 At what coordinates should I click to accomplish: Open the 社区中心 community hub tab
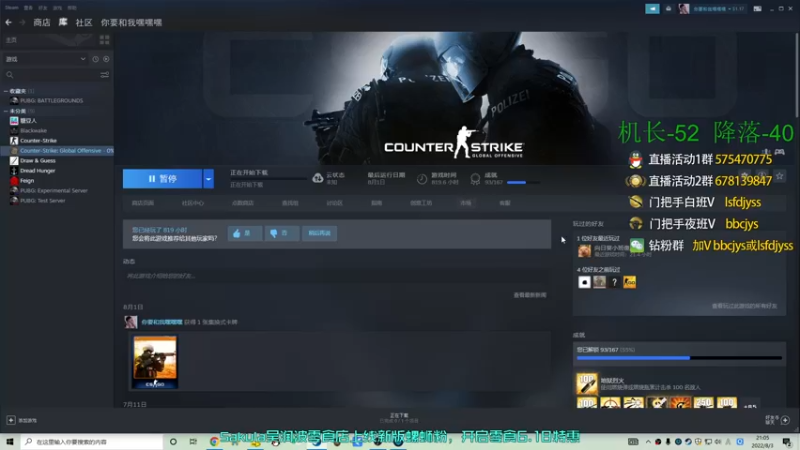pyautogui.click(x=192, y=203)
